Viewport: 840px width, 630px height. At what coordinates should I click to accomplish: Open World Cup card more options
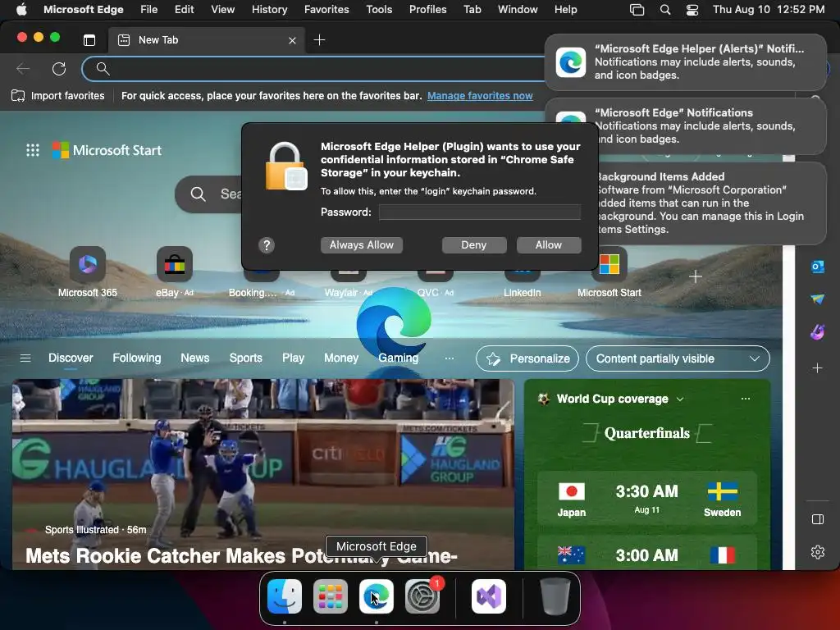[745, 399]
